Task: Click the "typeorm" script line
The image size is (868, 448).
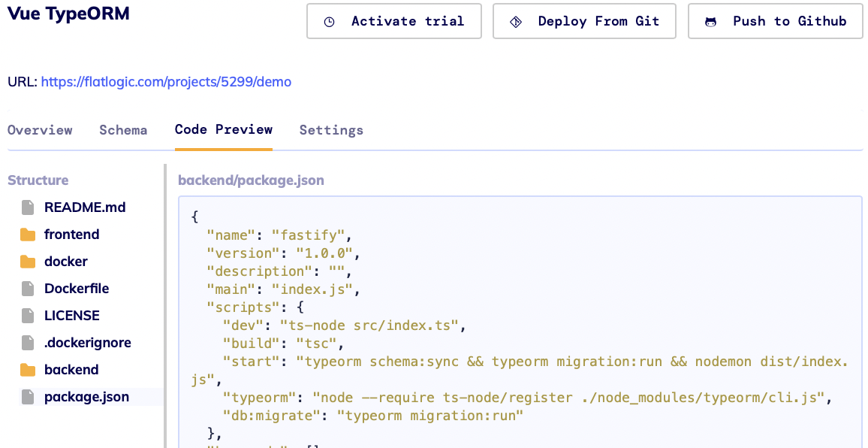Action: pos(528,398)
